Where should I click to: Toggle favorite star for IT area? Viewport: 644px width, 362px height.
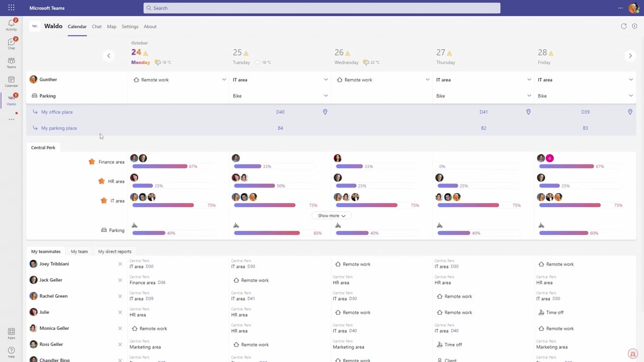click(104, 201)
